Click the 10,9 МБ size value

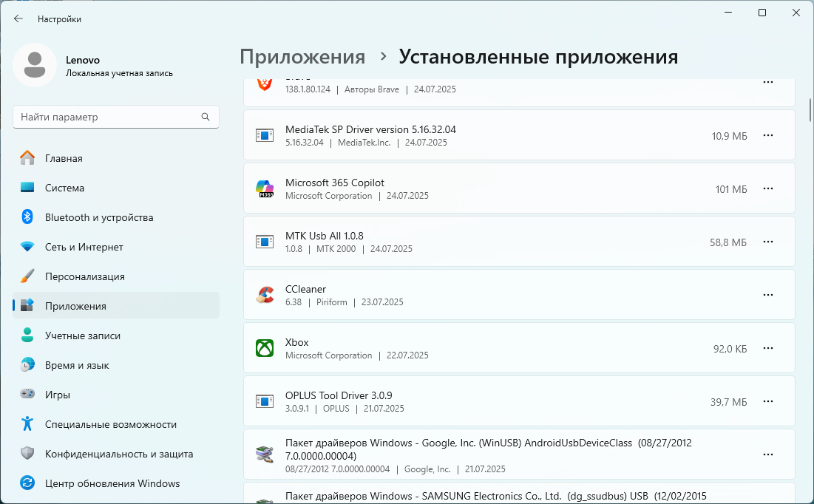click(730, 136)
